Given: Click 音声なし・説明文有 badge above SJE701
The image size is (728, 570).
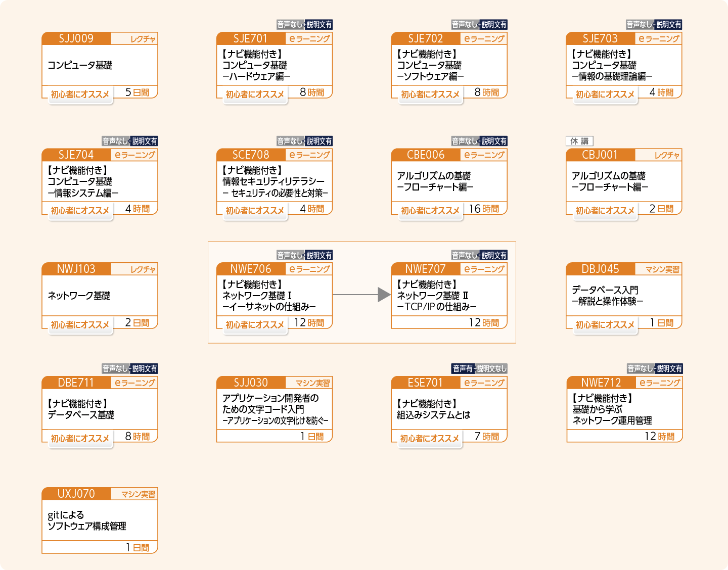Looking at the screenshot, I should [x=304, y=24].
